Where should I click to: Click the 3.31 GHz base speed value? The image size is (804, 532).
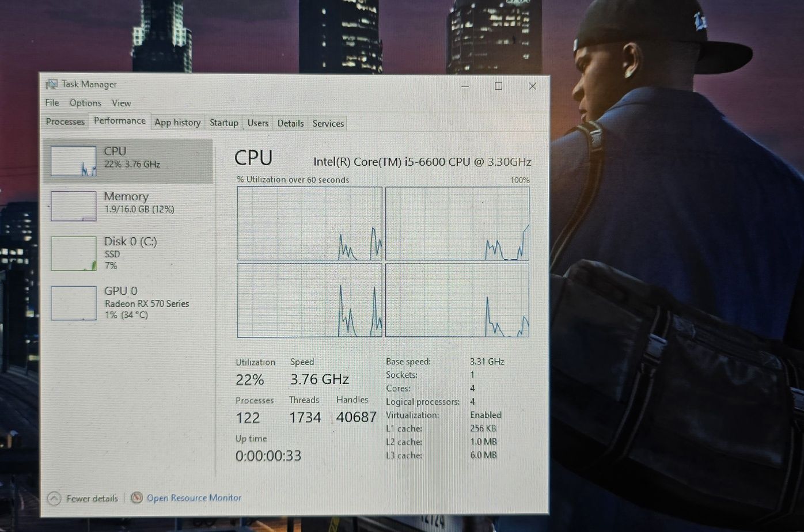(487, 362)
